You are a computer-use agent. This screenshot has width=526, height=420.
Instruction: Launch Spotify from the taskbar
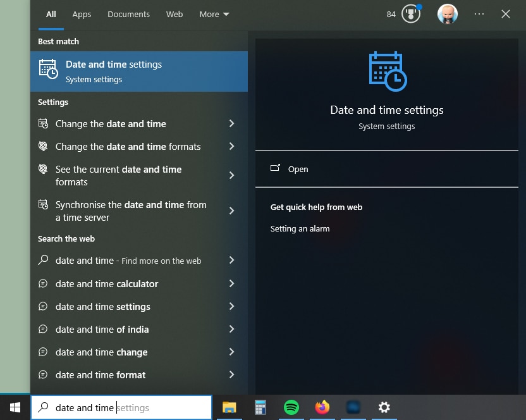pos(291,408)
